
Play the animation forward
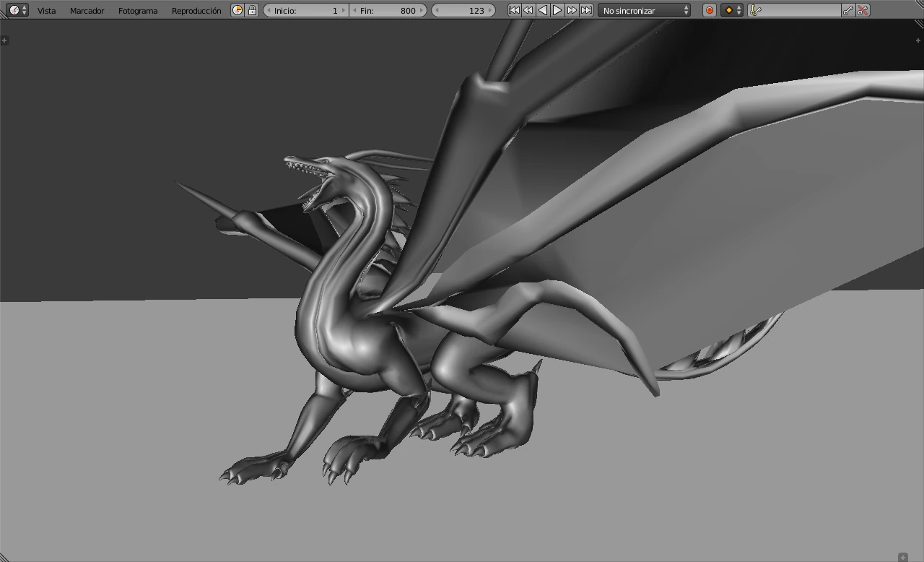(557, 10)
